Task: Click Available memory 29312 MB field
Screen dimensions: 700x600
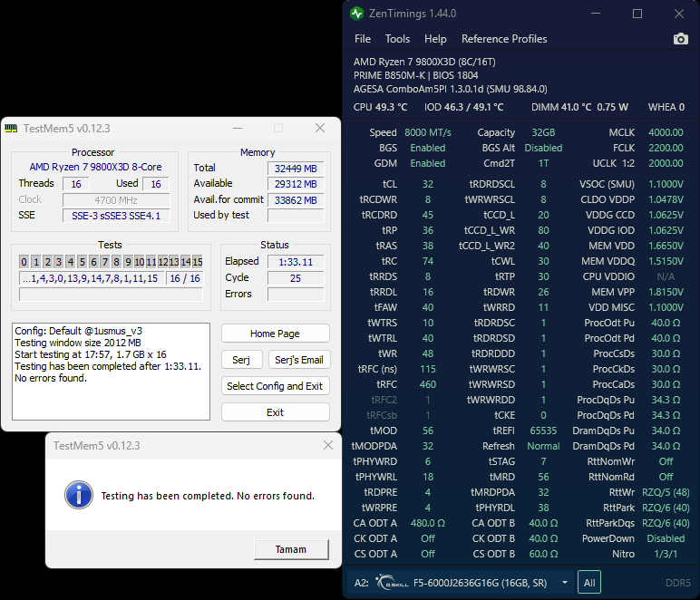Action: pyautogui.click(x=296, y=184)
